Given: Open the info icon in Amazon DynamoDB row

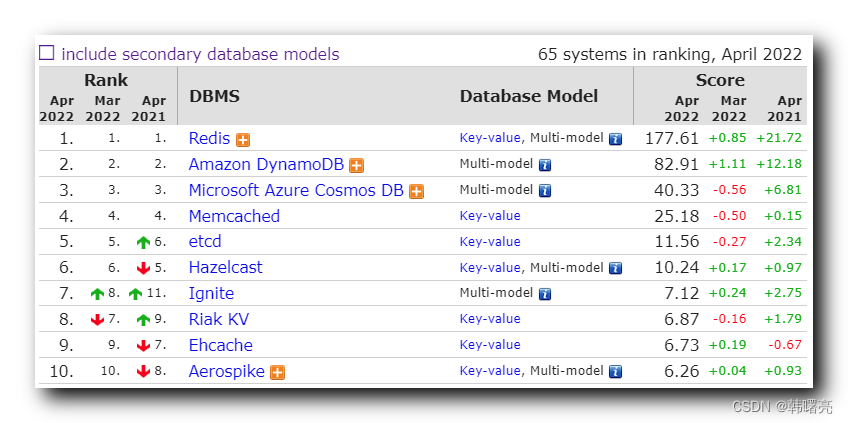Looking at the screenshot, I should (545, 165).
